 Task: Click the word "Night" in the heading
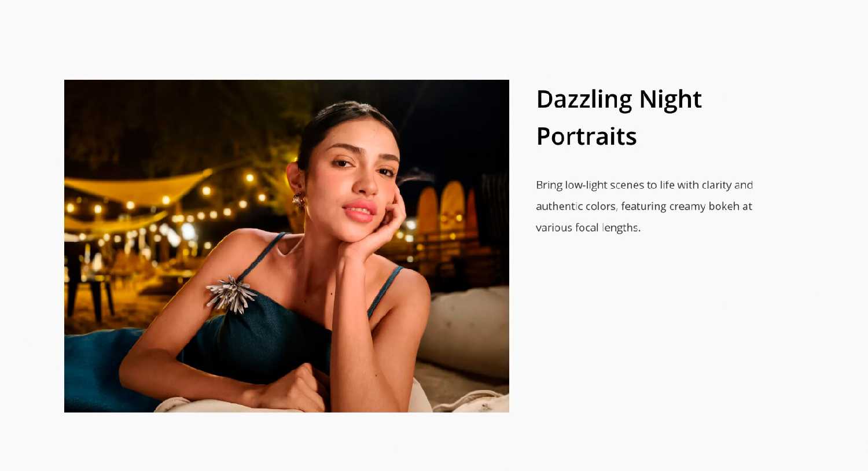[670, 100]
